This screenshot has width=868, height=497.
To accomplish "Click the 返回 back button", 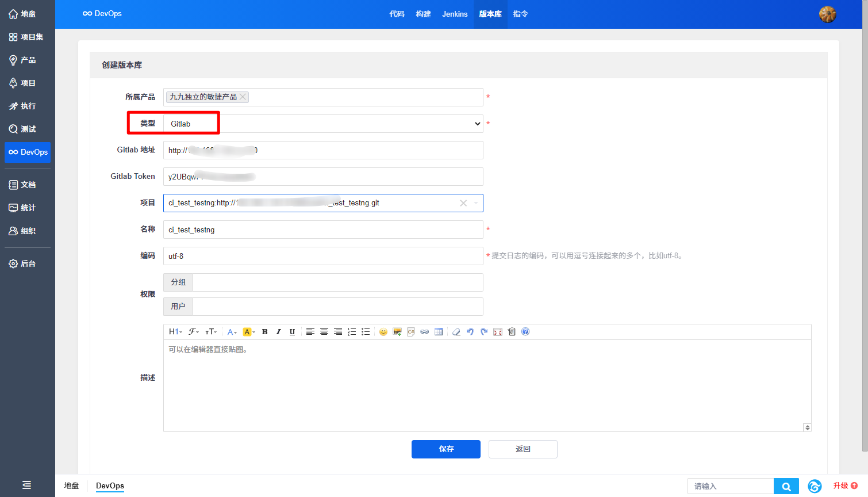I will (523, 449).
